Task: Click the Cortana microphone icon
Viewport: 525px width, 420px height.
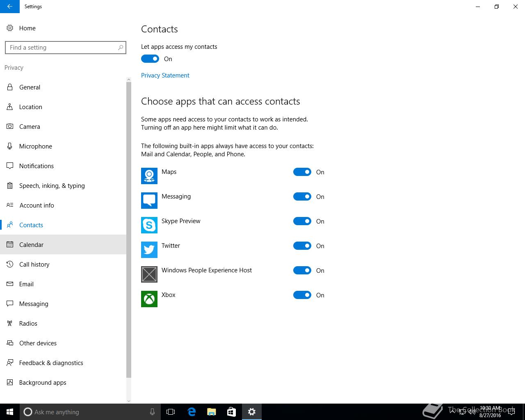Action: tap(152, 412)
